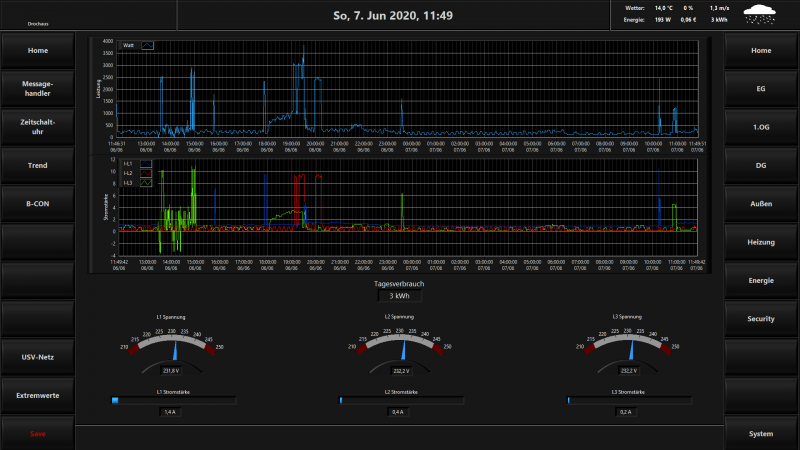Click the I-L1 blue legend icon

coord(146,164)
